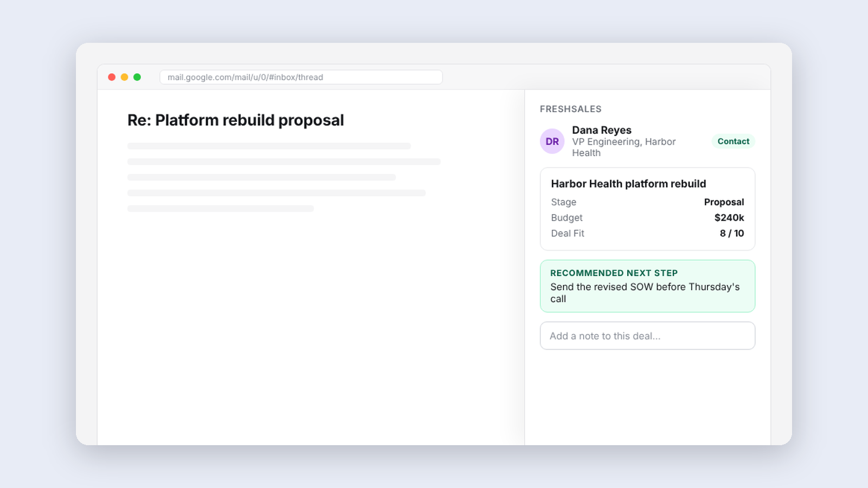Click the Send the revised SOW recommendation text
The image size is (868, 488).
pyautogui.click(x=644, y=293)
